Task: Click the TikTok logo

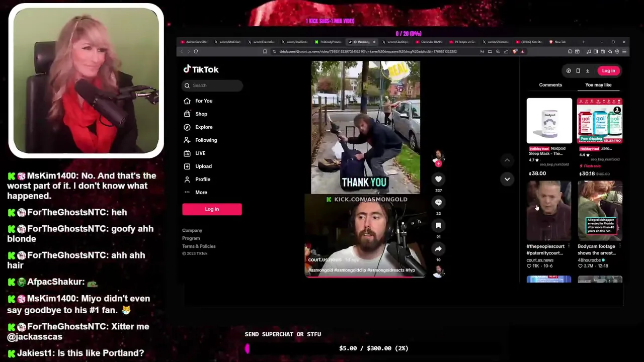Action: point(201,69)
